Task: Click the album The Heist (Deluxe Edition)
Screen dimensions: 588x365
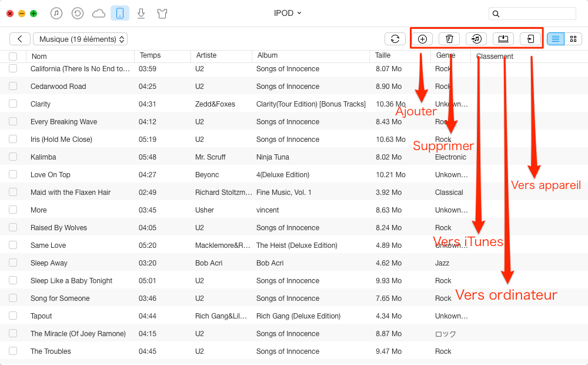Action: (296, 245)
